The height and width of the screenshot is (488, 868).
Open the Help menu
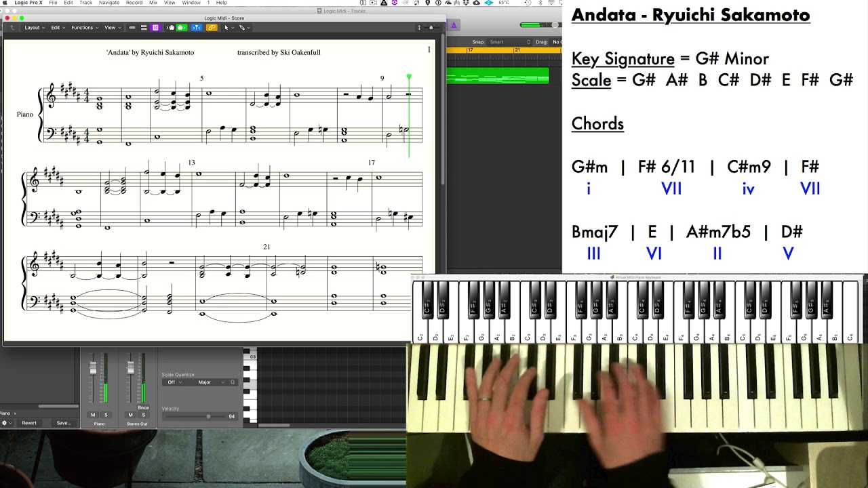(221, 3)
